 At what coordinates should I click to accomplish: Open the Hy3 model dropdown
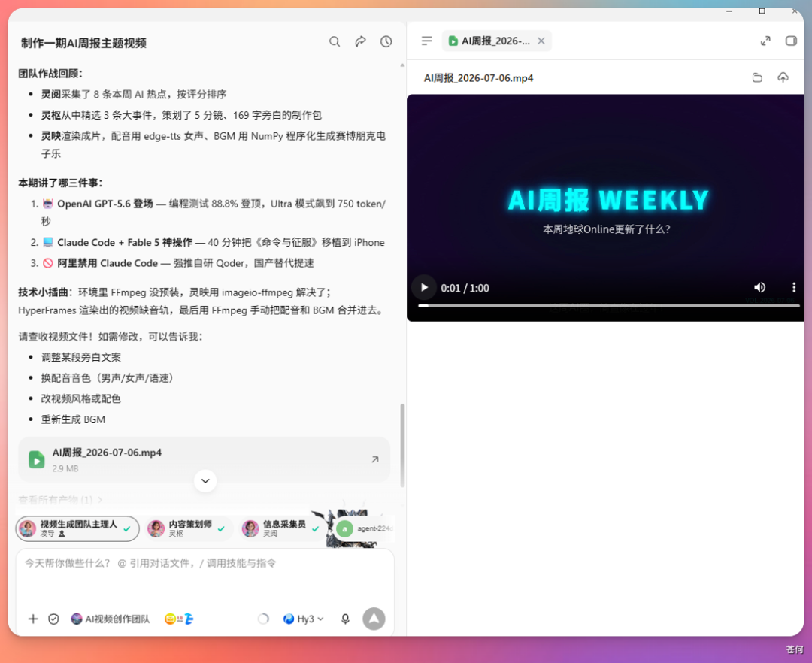click(304, 619)
